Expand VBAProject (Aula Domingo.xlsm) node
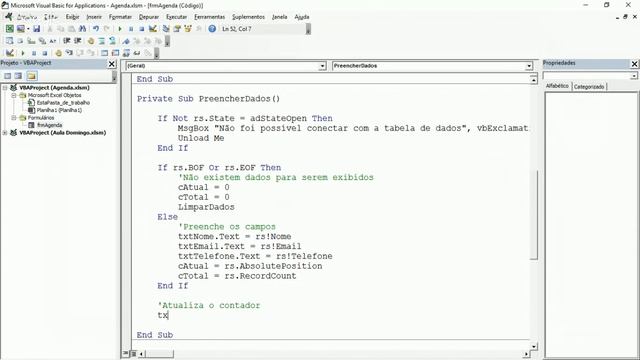 (x=5, y=133)
